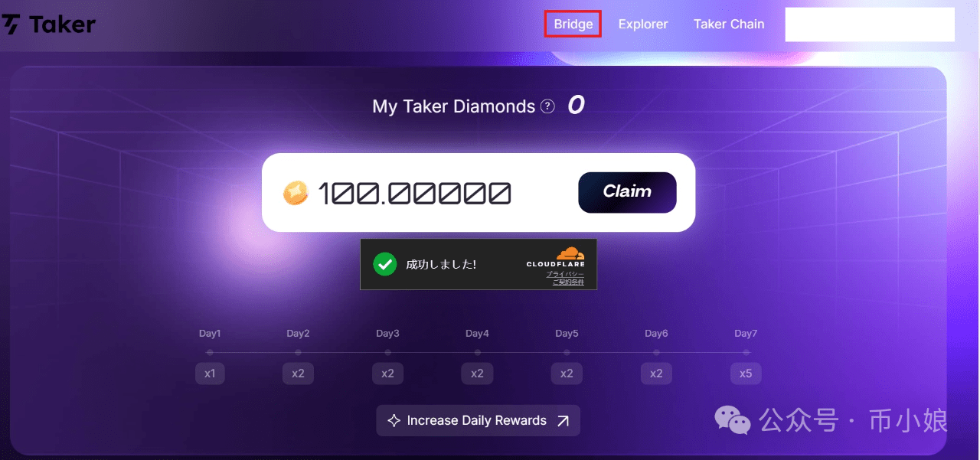Select the Day1 x1 reward badge

tap(210, 374)
